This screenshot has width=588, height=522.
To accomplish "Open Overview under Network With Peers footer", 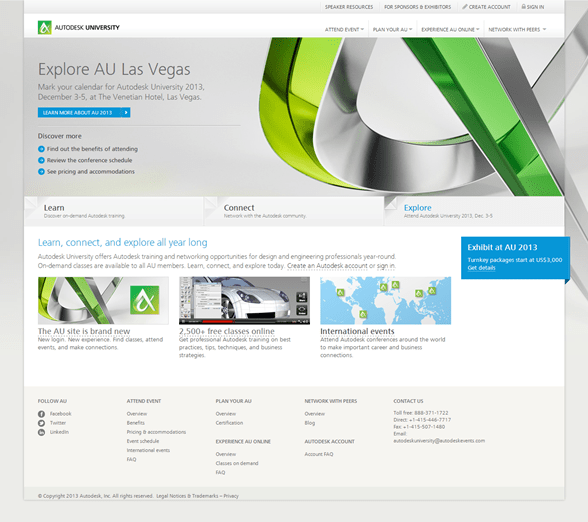I will (x=314, y=414).
